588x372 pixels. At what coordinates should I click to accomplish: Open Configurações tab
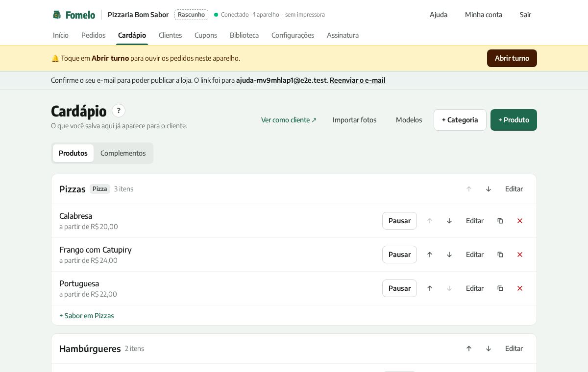tap(293, 35)
